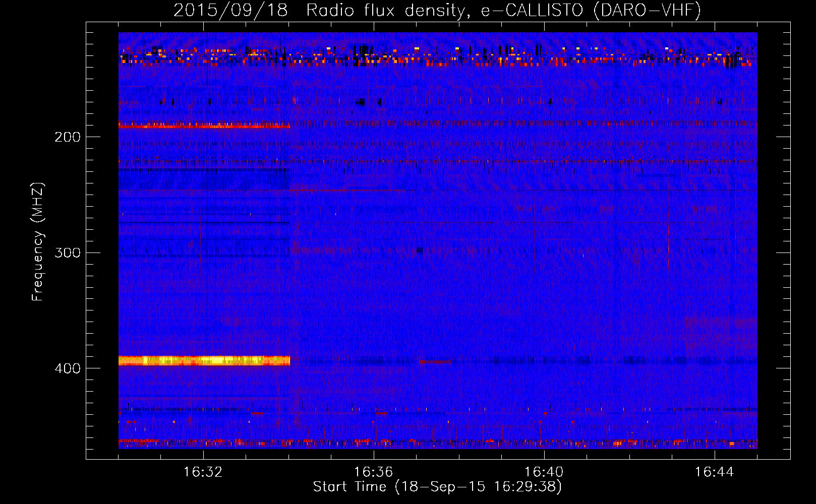Click the "16:44" time tick label

pyautogui.click(x=715, y=472)
